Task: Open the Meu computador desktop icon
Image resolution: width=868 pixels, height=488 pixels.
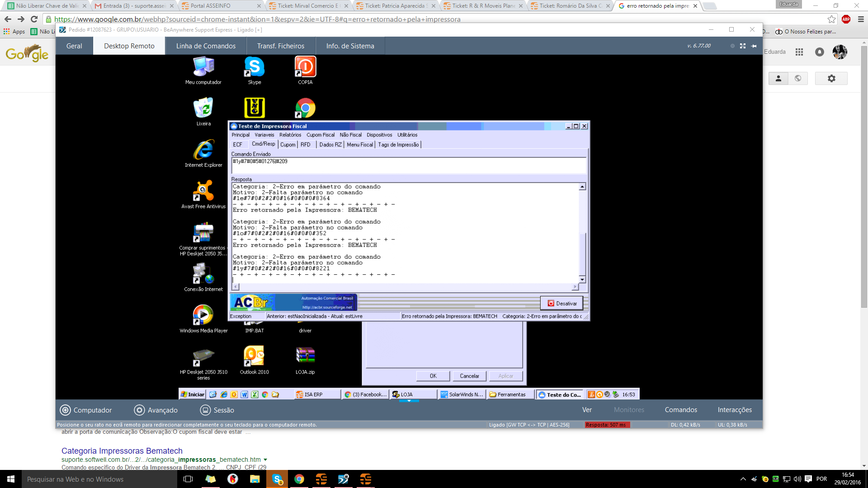Action: (x=203, y=70)
